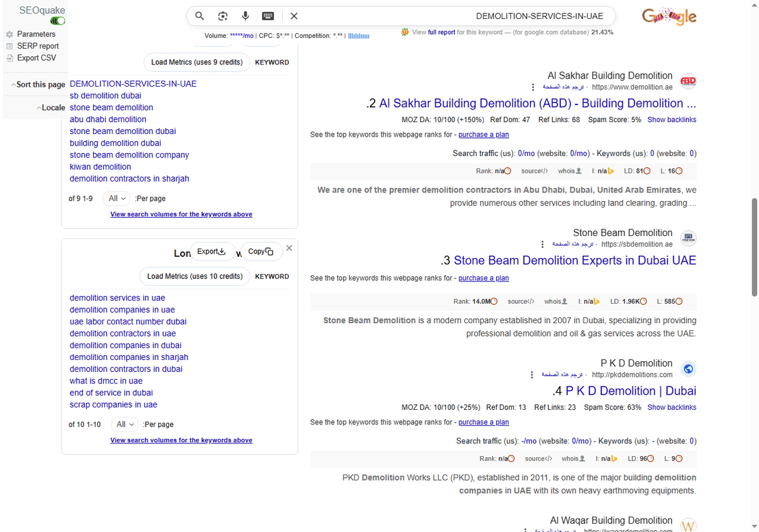759x532 pixels.
Task: Click Load Metrics (uses 10 credits) button
Action: (x=194, y=276)
